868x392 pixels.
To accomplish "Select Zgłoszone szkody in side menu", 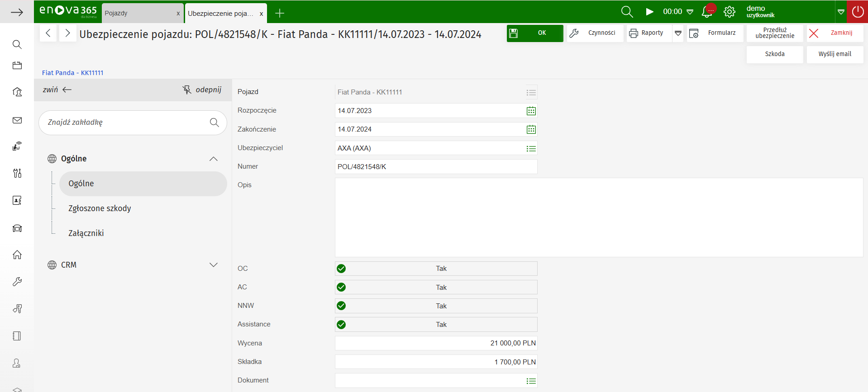I will click(x=100, y=208).
